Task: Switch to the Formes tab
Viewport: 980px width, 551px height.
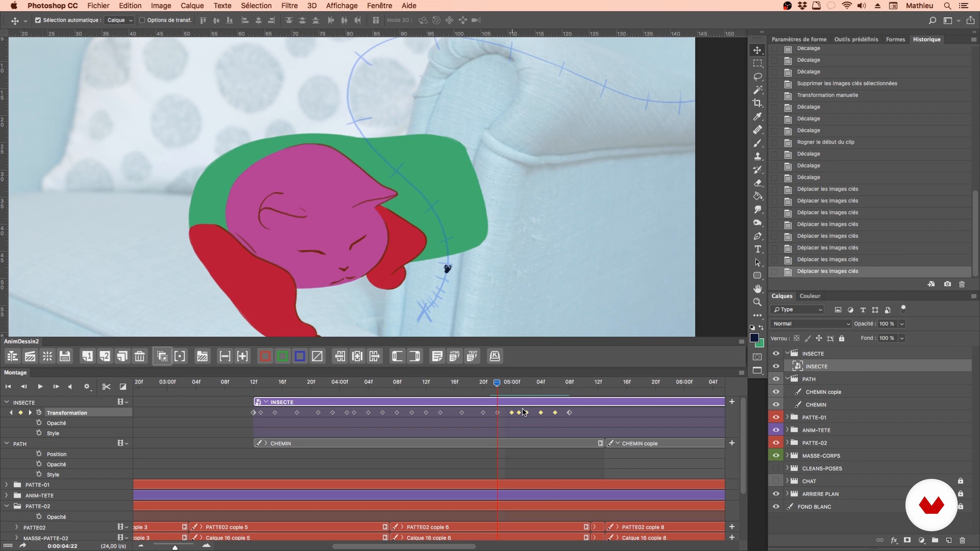Action: pos(895,40)
